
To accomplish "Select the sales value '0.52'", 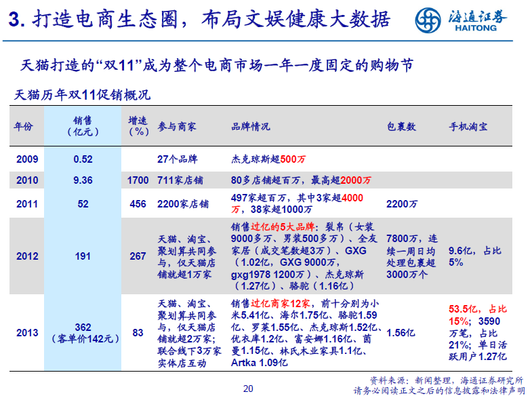I will pyautogui.click(x=83, y=159).
